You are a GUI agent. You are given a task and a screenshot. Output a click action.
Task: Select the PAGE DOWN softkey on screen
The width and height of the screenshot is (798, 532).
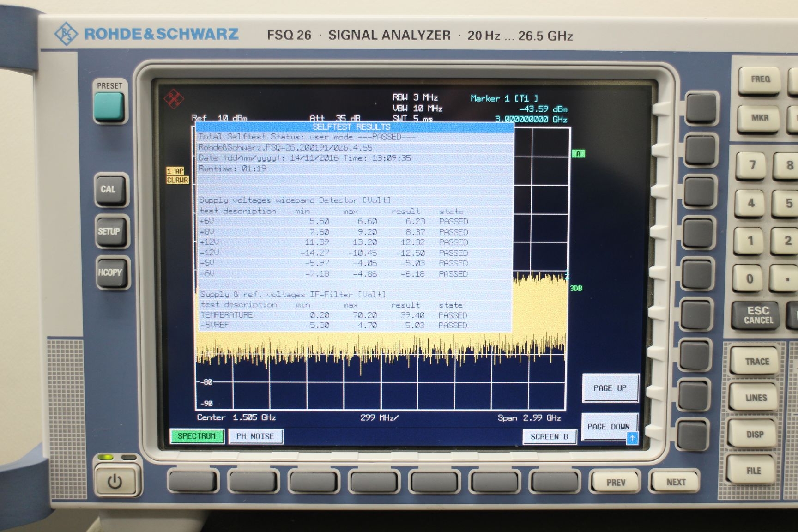tap(610, 427)
